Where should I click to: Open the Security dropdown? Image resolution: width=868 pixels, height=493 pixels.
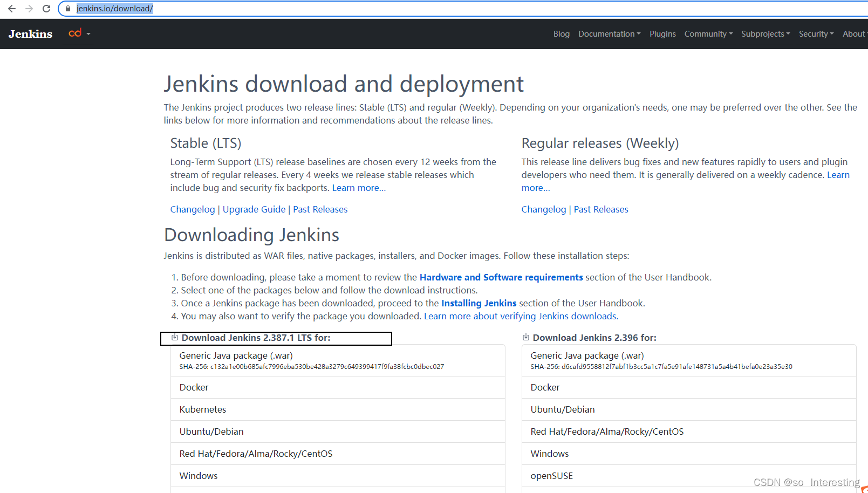(814, 33)
